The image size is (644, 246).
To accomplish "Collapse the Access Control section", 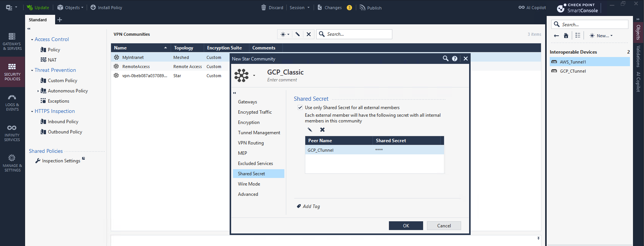I will click(32, 40).
